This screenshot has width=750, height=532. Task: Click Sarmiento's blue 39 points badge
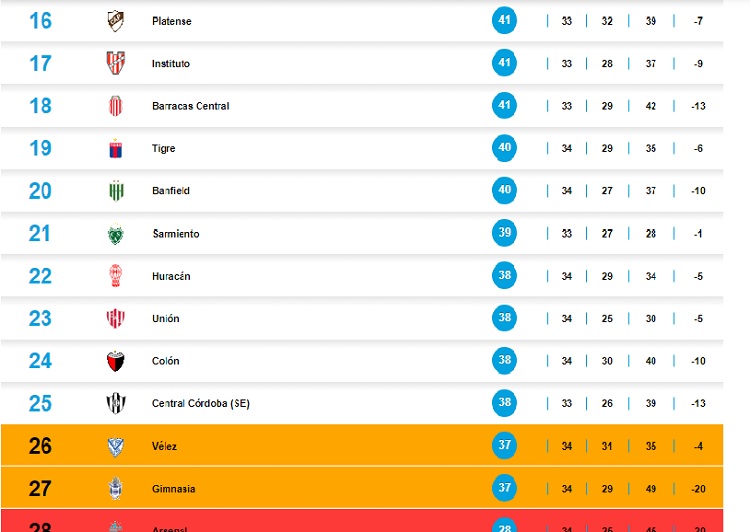tap(505, 233)
